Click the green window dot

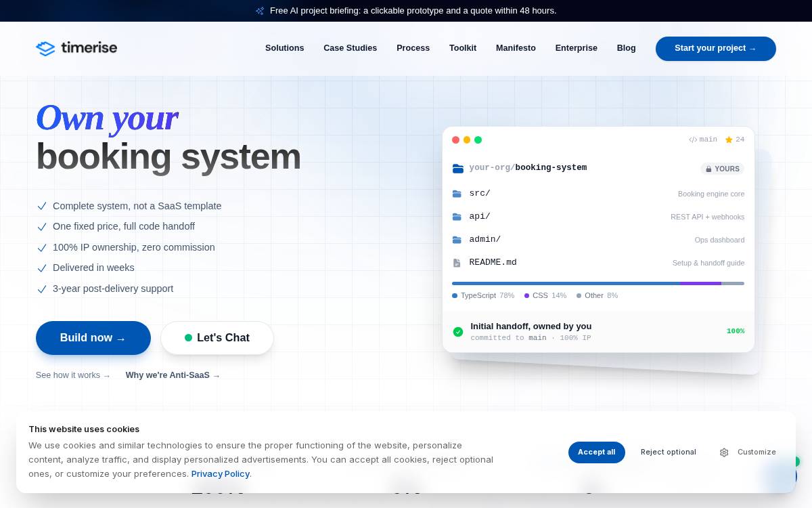pos(478,140)
